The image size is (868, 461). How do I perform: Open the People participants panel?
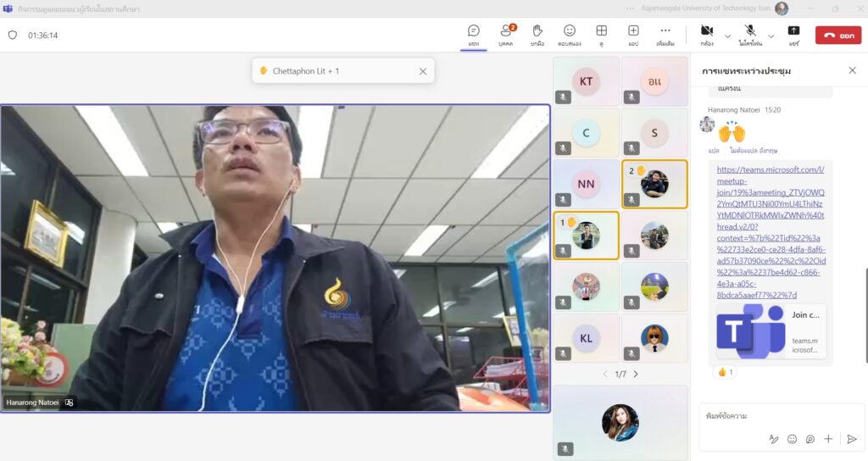point(506,35)
